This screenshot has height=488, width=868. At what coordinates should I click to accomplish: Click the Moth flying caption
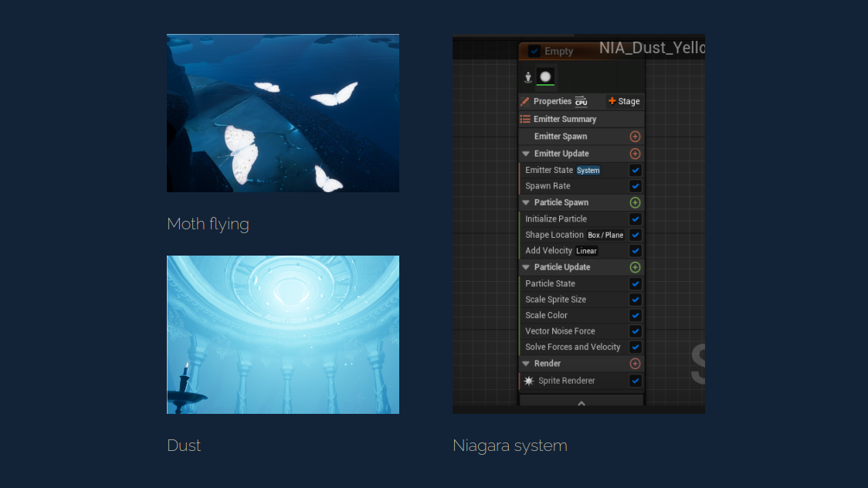tap(209, 224)
